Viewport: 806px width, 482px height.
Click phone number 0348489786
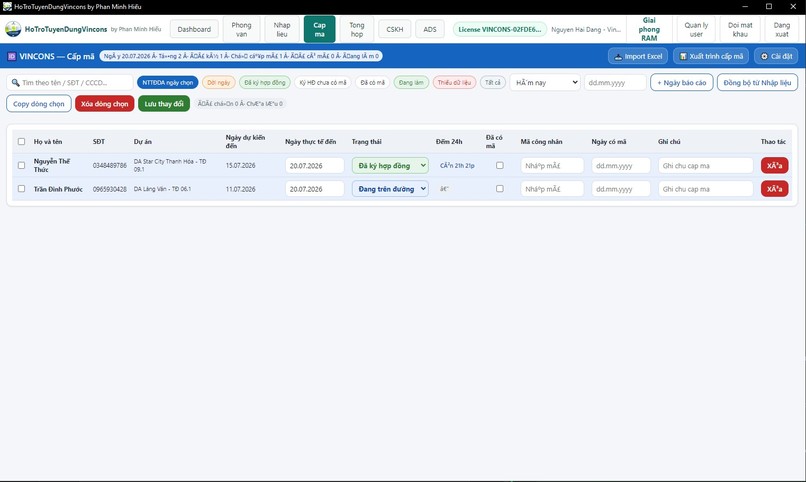109,165
